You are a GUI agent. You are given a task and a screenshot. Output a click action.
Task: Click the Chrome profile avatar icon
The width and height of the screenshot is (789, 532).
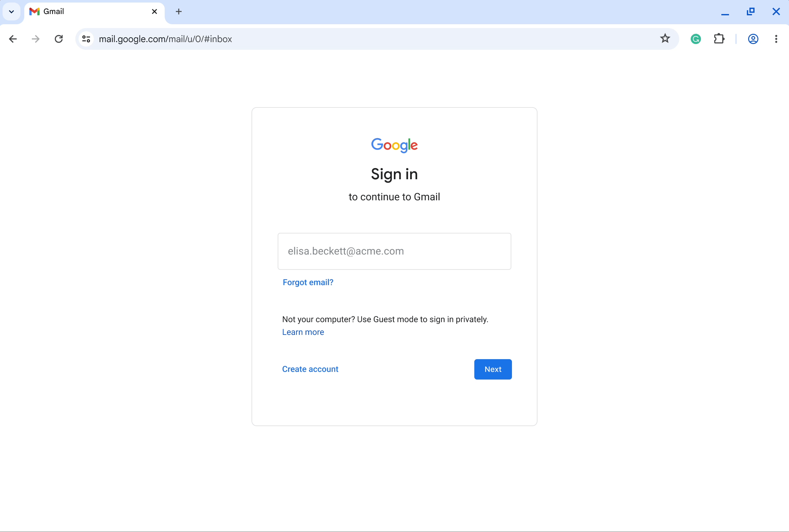(753, 39)
